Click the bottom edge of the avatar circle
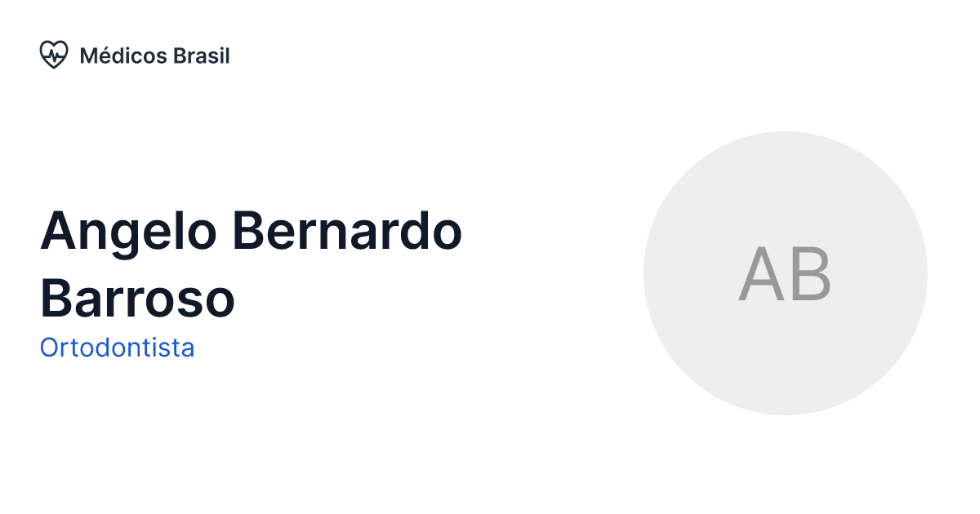Viewport: 980px width, 514px height. [785, 411]
